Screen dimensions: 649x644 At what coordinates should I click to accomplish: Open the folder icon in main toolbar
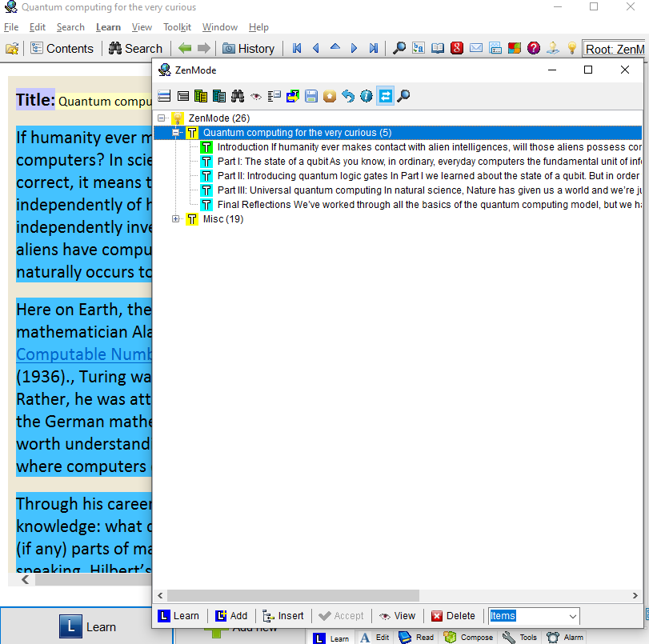12,49
